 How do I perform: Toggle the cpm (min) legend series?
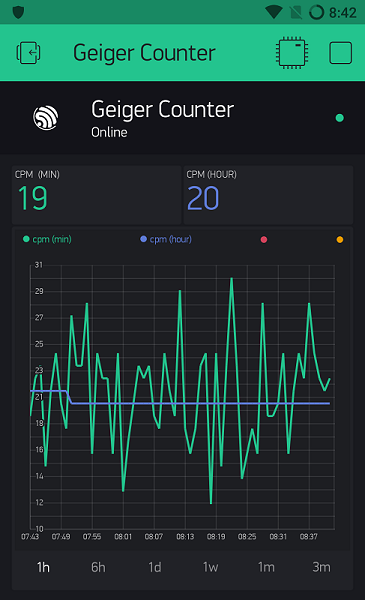pos(47,239)
